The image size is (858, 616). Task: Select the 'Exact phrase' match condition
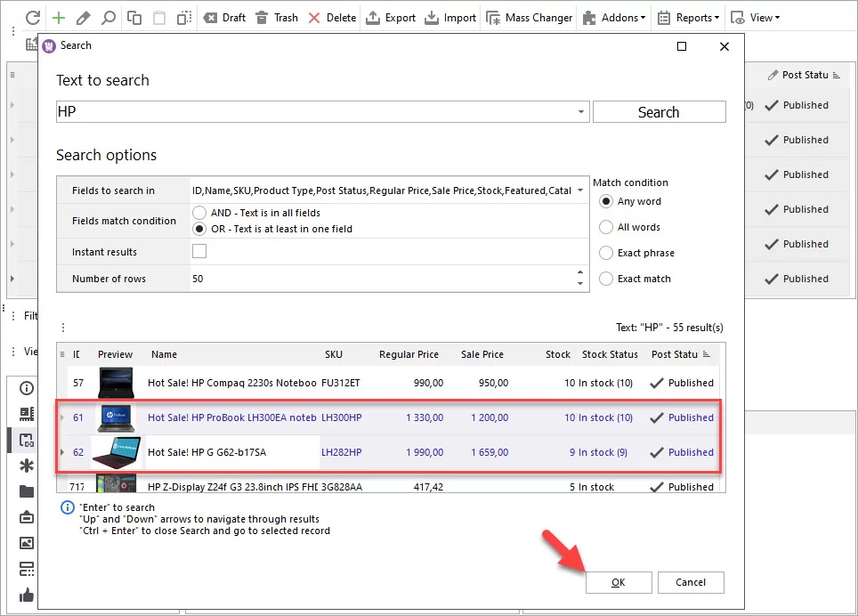[606, 253]
